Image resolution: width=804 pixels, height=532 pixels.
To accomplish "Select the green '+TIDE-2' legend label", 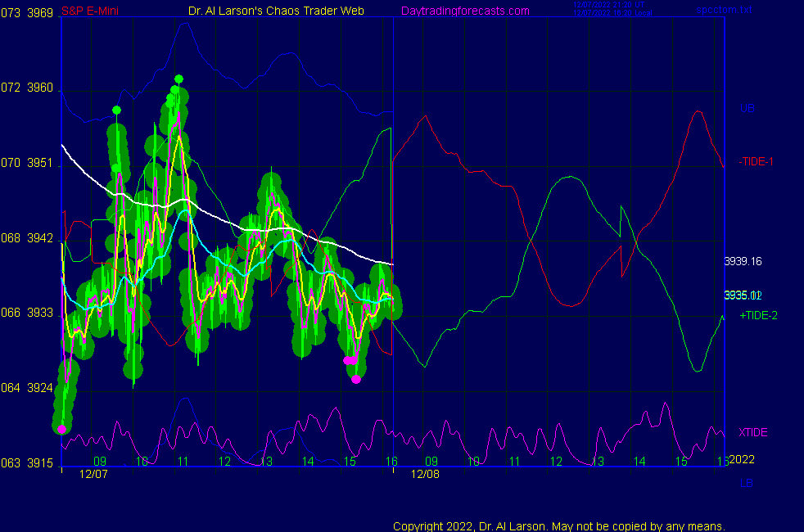I will click(758, 315).
